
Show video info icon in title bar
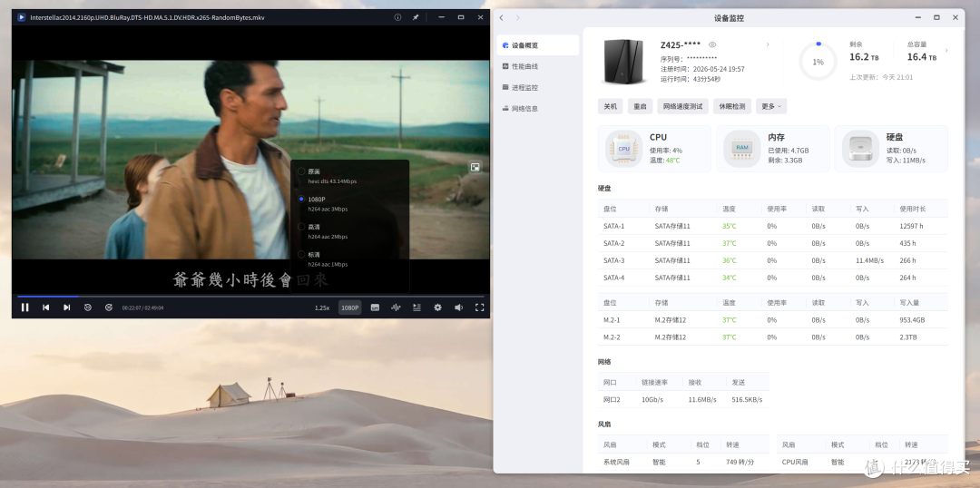(397, 17)
